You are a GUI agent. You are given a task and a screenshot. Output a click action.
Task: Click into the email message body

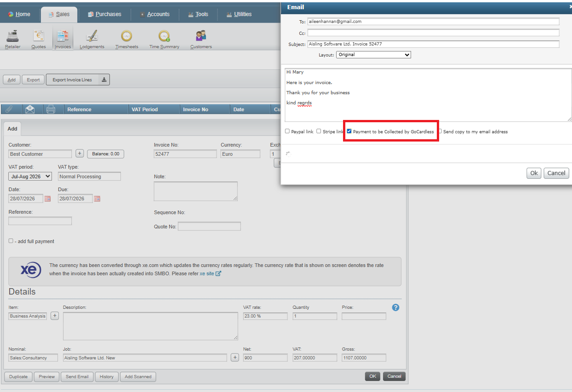(428, 95)
